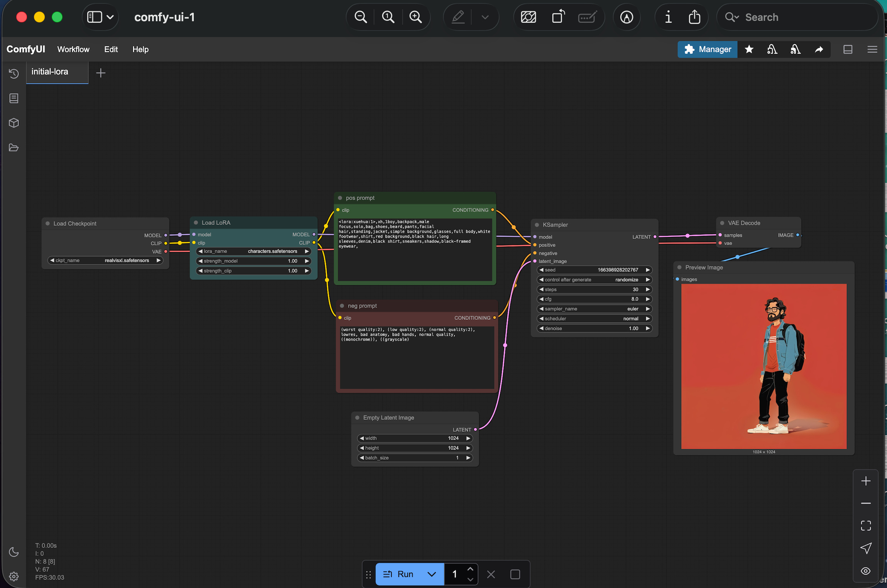Open the model library list icon
The width and height of the screenshot is (887, 588).
coord(14,98)
